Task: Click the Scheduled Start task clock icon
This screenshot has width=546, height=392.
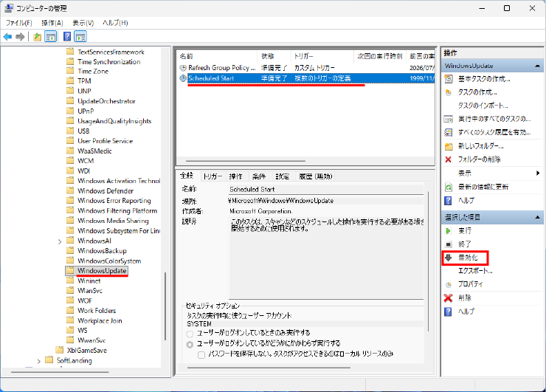Action: coord(183,78)
